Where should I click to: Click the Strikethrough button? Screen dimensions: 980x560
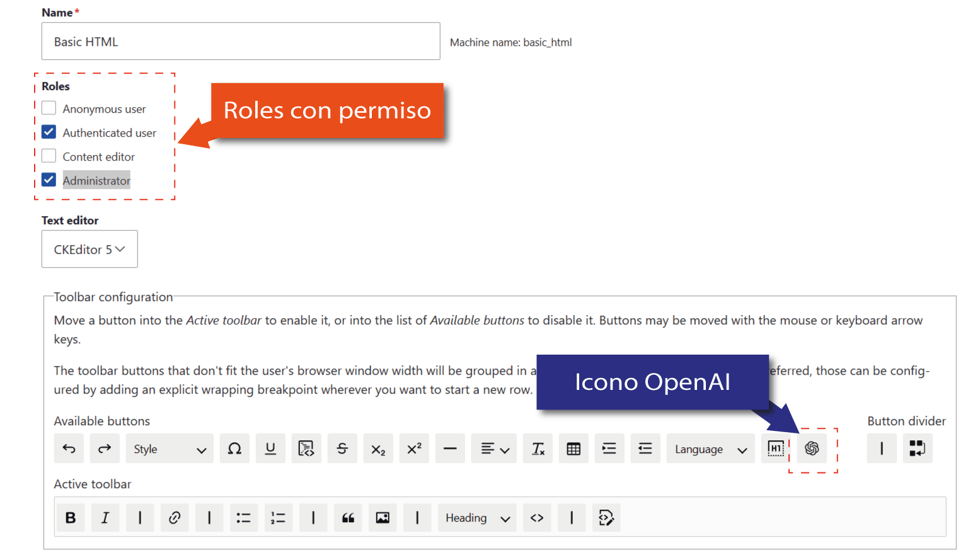pos(342,449)
